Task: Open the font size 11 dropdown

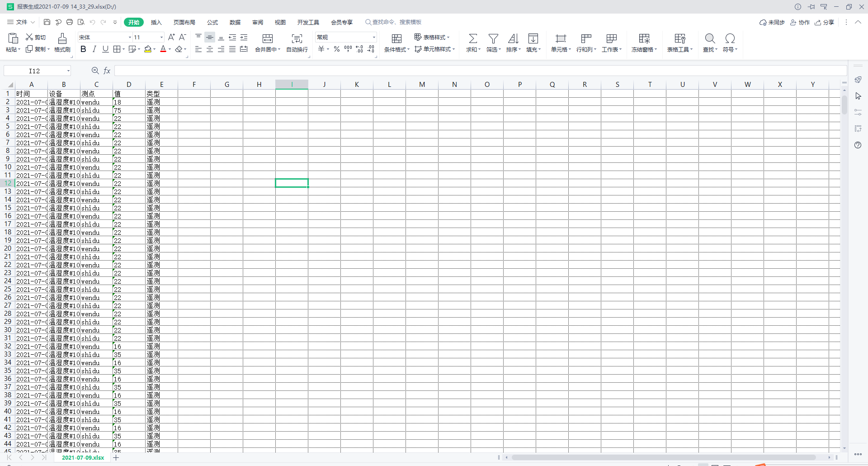Action: point(161,37)
